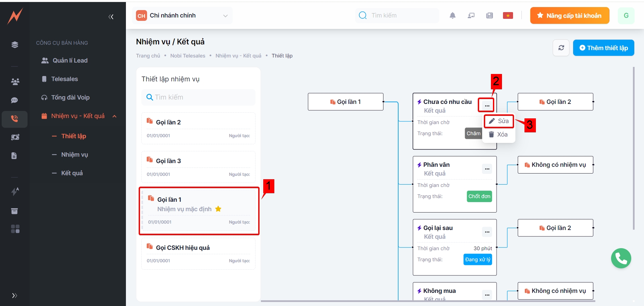Expand left rail with bottom double-arrow
Screen dimensions: 644x306
click(14, 296)
